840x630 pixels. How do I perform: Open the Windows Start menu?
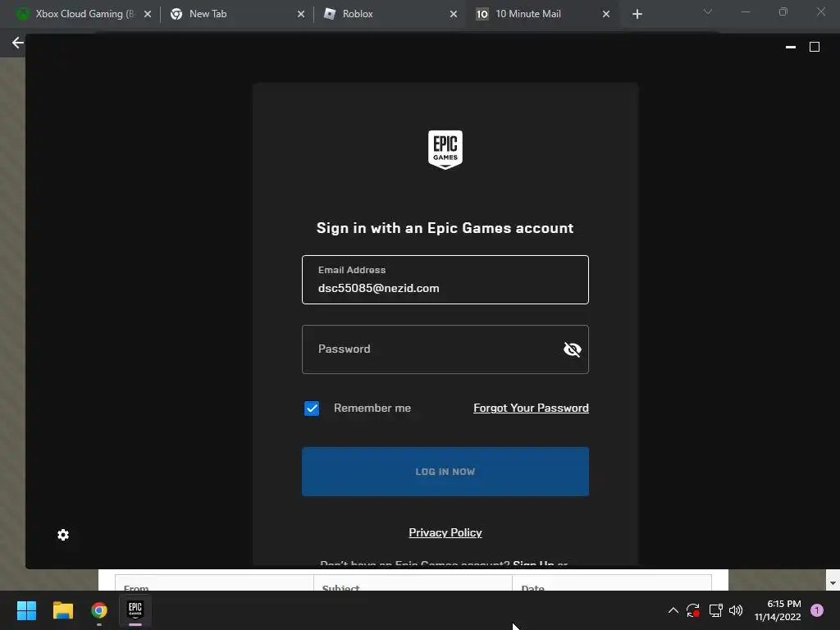tap(26, 610)
